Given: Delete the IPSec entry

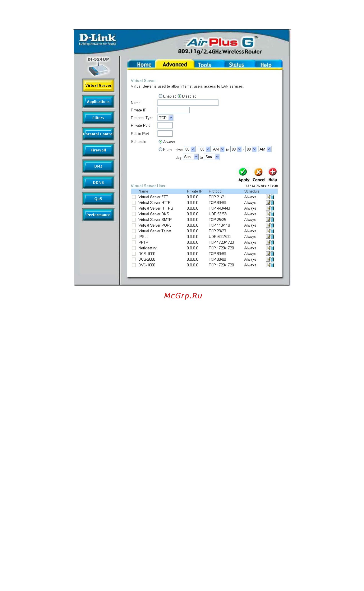Looking at the screenshot, I should (272, 237).
